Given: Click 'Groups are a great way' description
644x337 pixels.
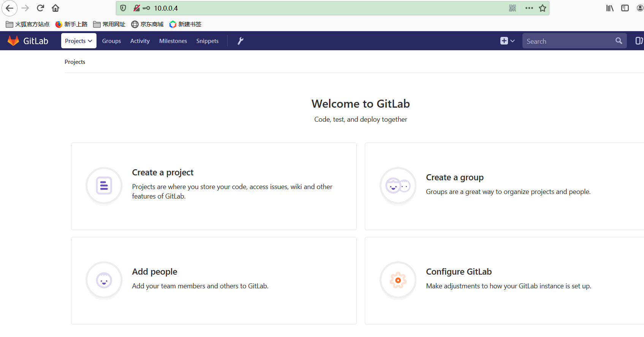Looking at the screenshot, I should tap(508, 192).
